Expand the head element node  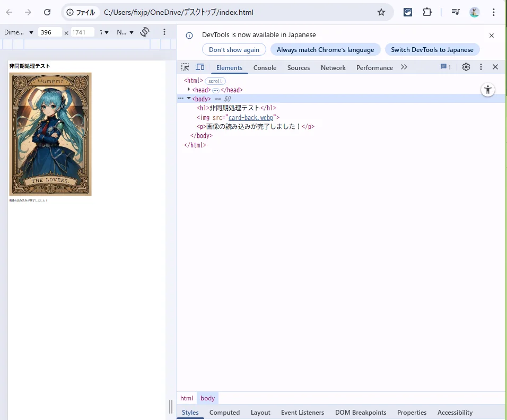[x=189, y=90]
